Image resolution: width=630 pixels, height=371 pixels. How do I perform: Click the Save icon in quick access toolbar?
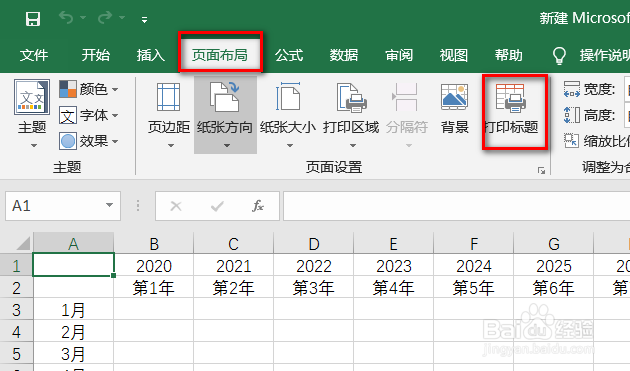[x=33, y=18]
